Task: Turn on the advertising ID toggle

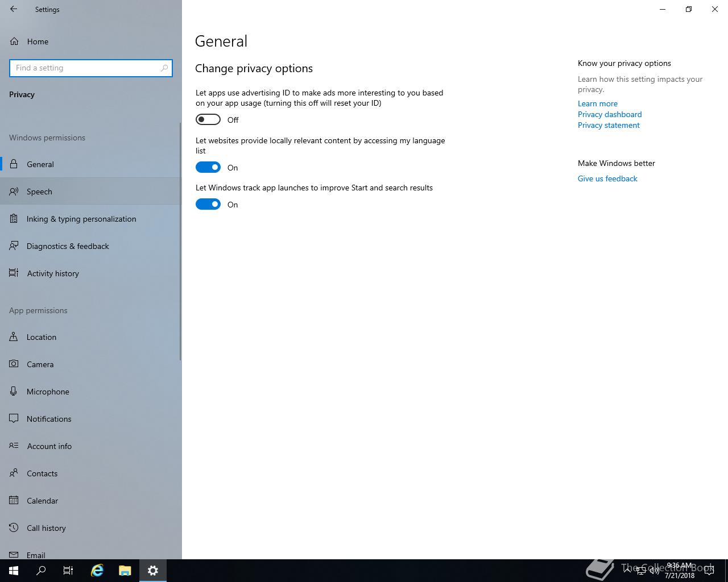Action: pyautogui.click(x=208, y=119)
